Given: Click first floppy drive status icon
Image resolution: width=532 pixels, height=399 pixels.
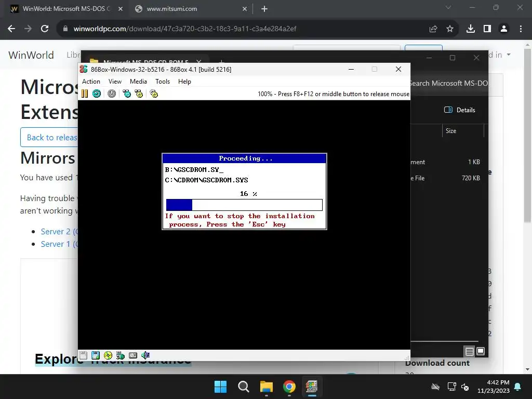Looking at the screenshot, I should 83,355.
